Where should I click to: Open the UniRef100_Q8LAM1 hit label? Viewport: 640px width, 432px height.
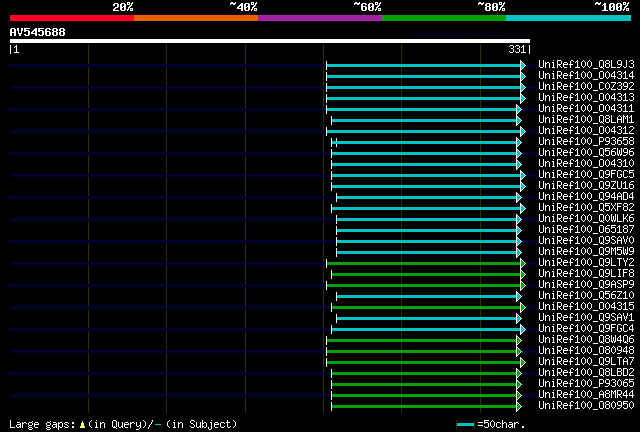click(586, 119)
